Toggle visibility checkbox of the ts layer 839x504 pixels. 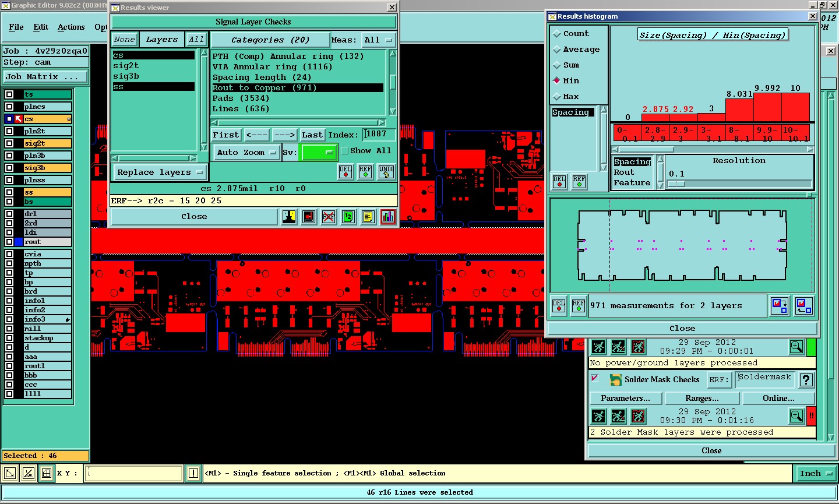9,94
